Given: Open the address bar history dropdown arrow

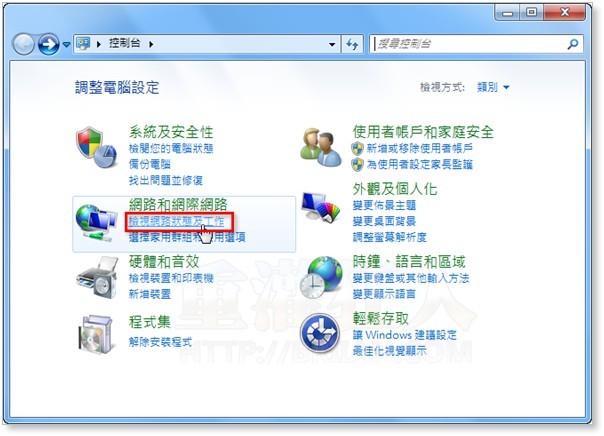Looking at the screenshot, I should [x=332, y=45].
